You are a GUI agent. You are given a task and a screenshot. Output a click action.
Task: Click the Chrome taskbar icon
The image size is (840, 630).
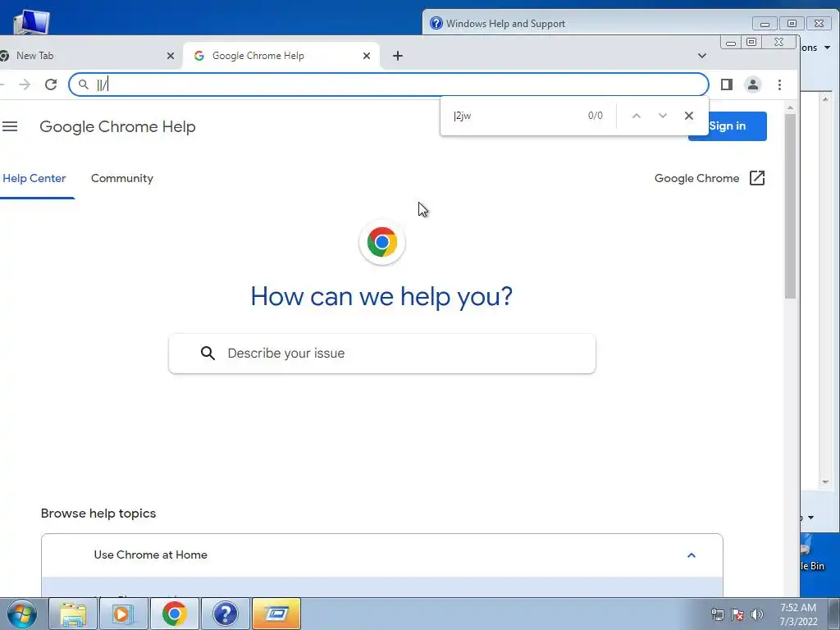coord(174,614)
